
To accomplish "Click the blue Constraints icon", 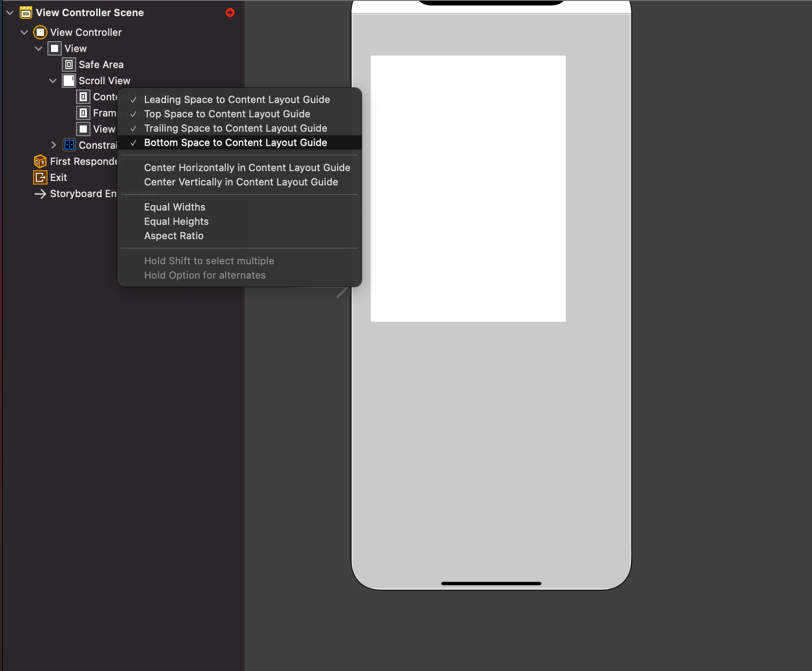I will coord(69,145).
